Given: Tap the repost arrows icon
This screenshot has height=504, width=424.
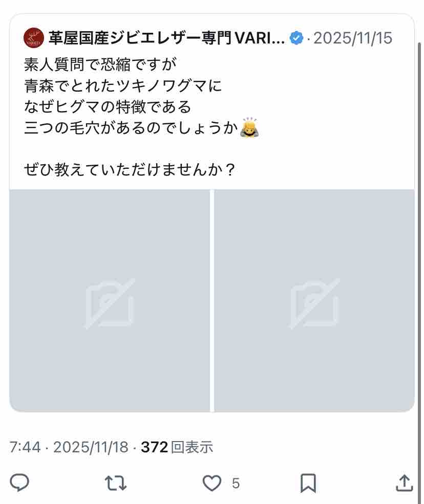Looking at the screenshot, I should (116, 483).
